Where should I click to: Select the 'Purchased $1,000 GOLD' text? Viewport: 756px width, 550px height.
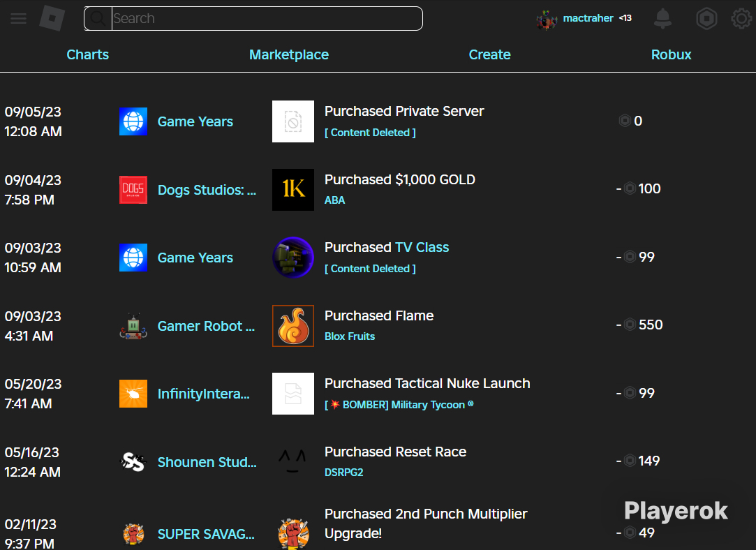(400, 179)
